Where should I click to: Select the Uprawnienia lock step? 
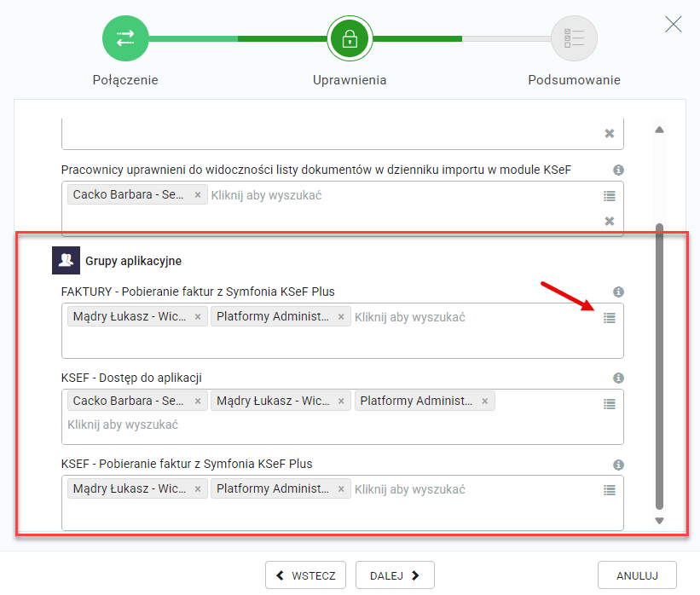pos(350,38)
